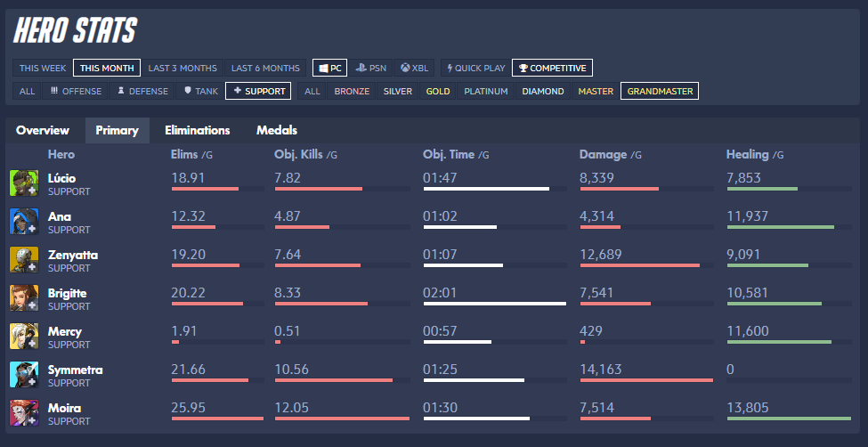The image size is (868, 447).
Task: Filter by Last 6 Months
Action: pos(265,69)
